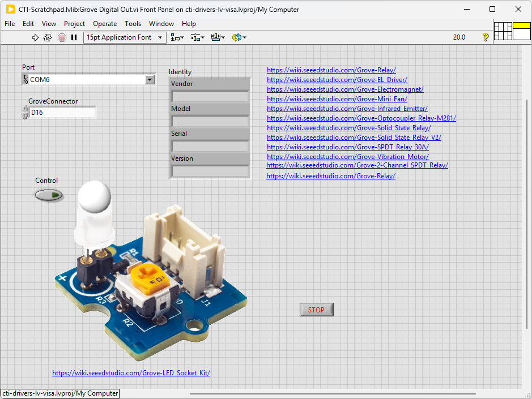This screenshot has width=532, height=399.
Task: Click the Run arrow button
Action: (35, 37)
